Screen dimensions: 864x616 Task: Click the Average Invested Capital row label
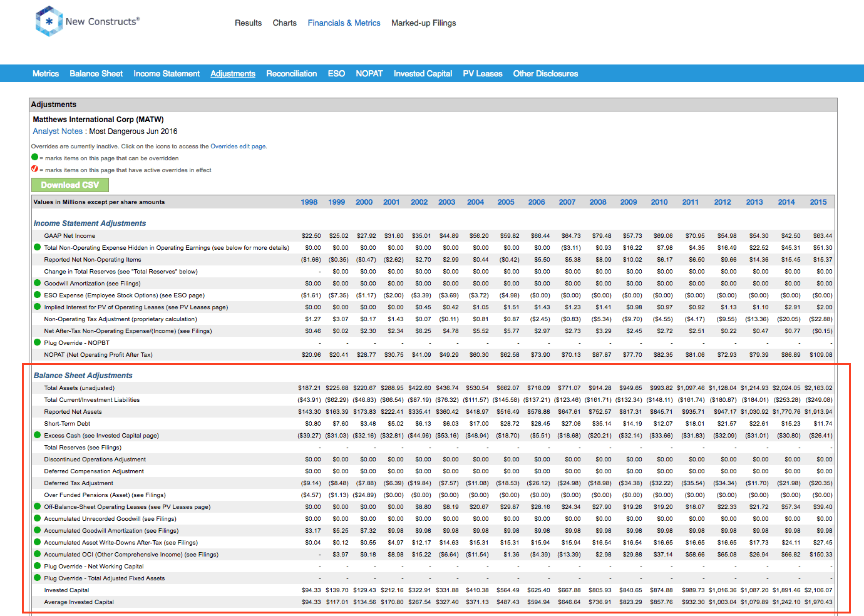(x=79, y=602)
